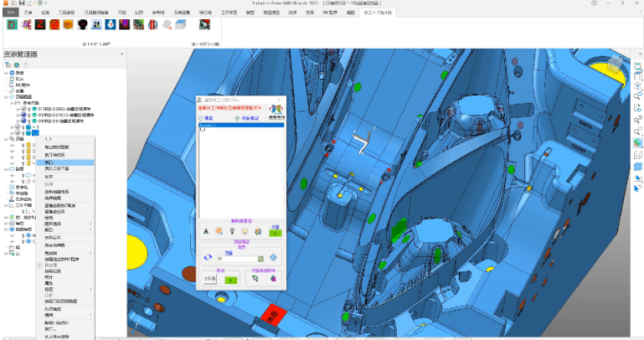Click the sun icon in the dialog
The width and height of the screenshot is (644, 340).
(245, 231)
